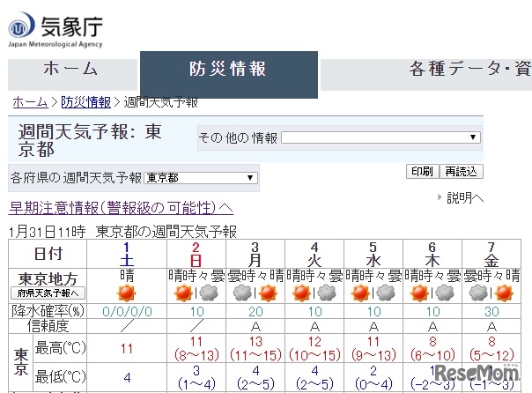Select the ホーム navigation tab
This screenshot has width=532, height=393.
point(70,74)
